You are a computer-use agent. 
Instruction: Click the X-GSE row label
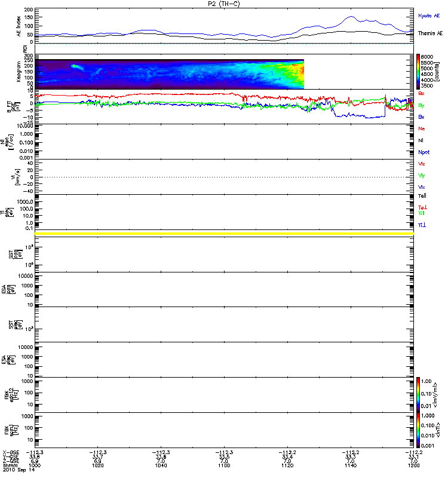pyautogui.click(x=11, y=452)
